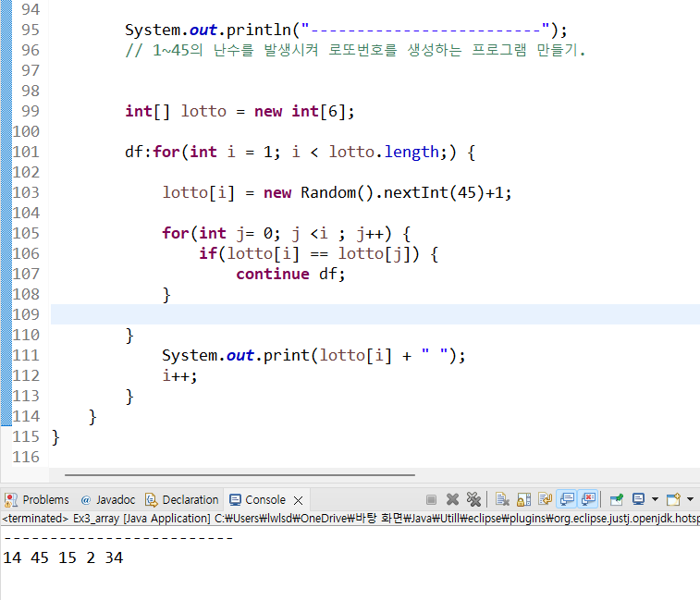Click the Terminate button in Console toolbar
This screenshot has height=600, width=700.
click(431, 499)
